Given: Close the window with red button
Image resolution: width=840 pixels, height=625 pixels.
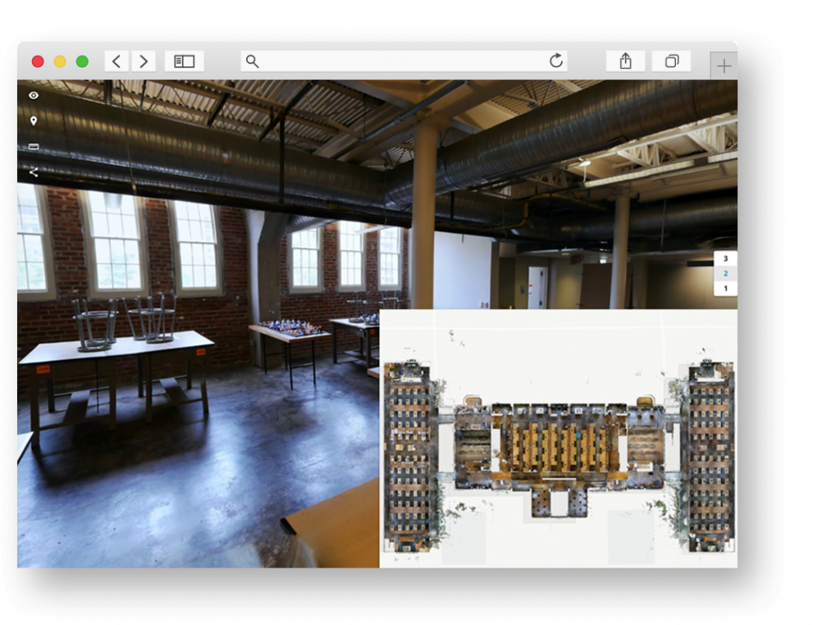Looking at the screenshot, I should (x=38, y=62).
